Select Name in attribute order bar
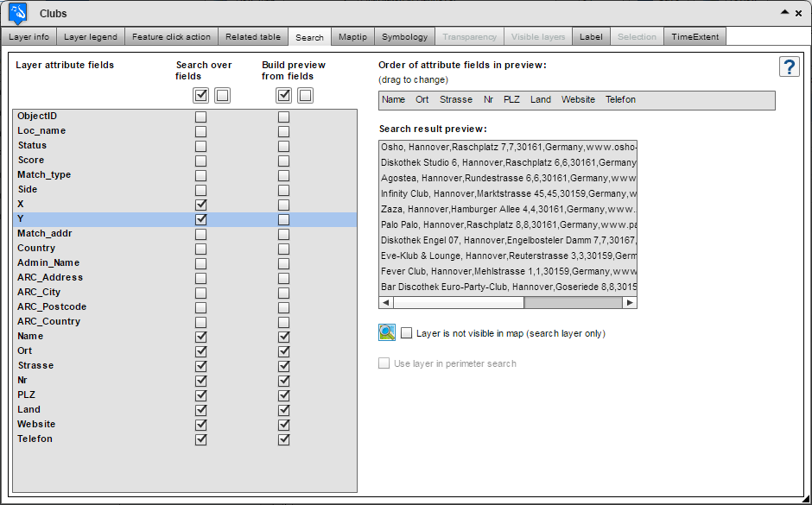This screenshot has width=812, height=505. point(394,99)
